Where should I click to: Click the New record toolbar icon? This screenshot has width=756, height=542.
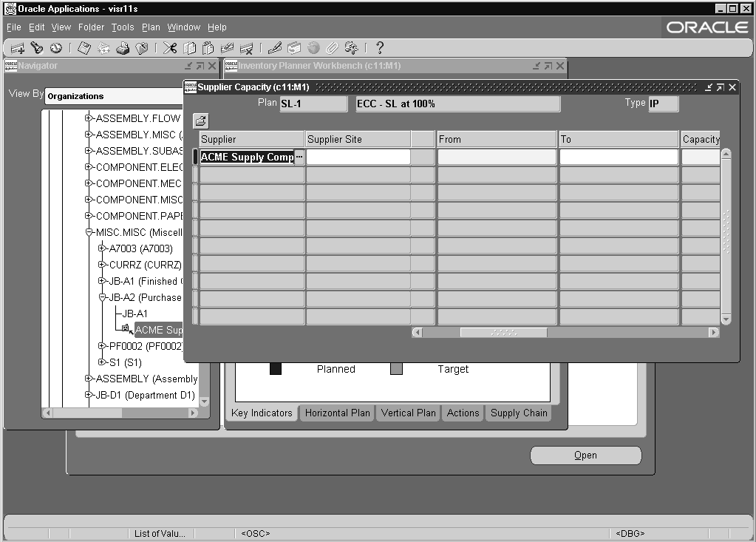click(x=17, y=48)
